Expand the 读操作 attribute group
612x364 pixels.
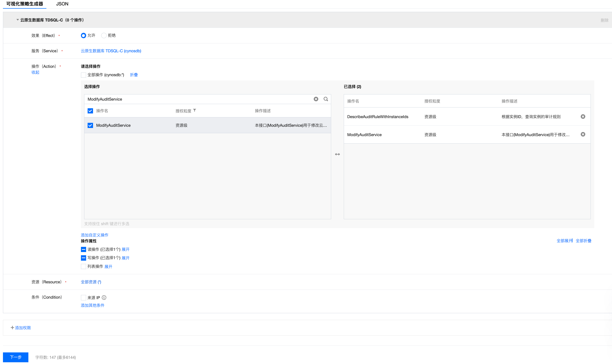[x=125, y=249]
